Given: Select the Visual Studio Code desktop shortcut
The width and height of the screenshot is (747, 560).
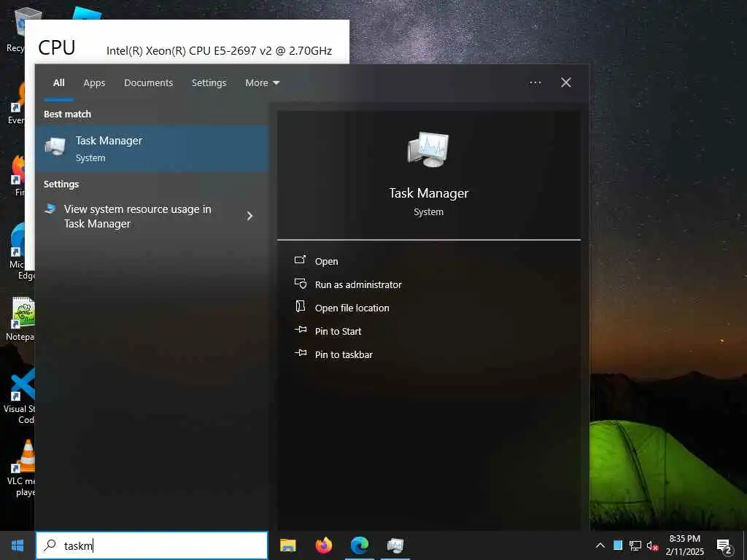Looking at the screenshot, I should pos(19,395).
